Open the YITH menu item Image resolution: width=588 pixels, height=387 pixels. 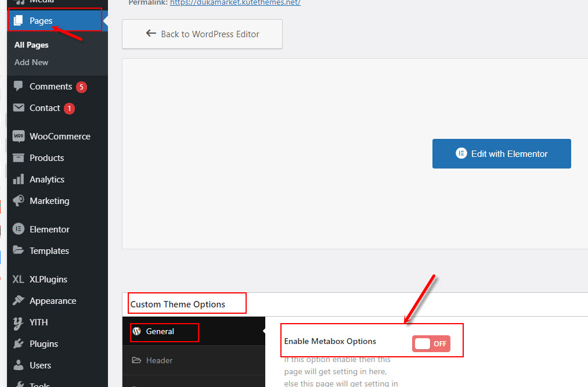point(57,322)
